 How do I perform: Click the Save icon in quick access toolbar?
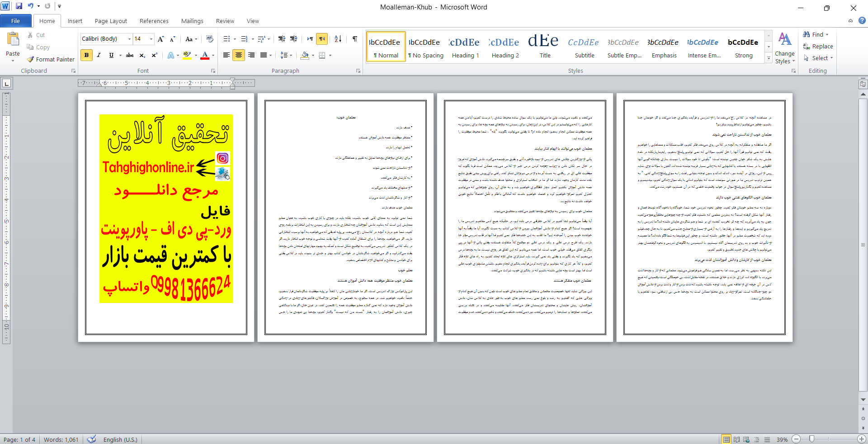[19, 6]
